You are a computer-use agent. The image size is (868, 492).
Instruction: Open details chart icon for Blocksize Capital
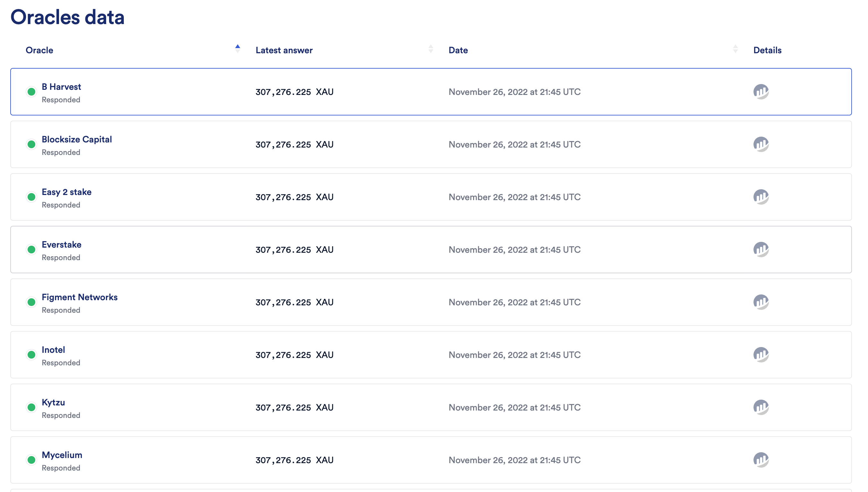[x=761, y=144]
